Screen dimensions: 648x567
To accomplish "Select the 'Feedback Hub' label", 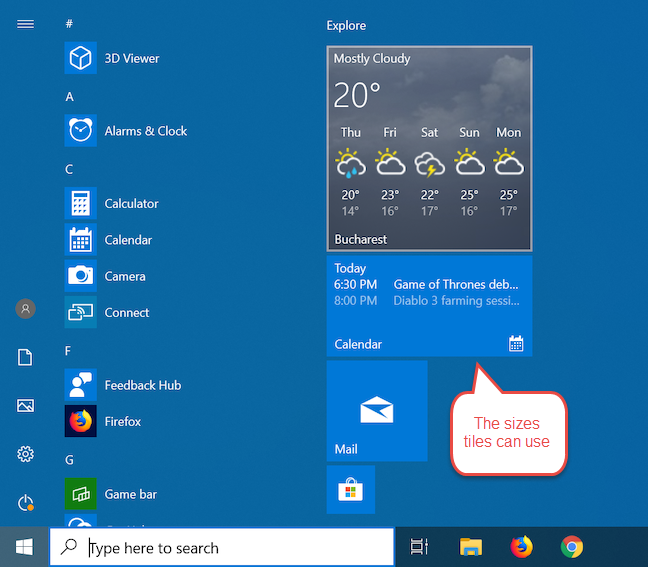I will coord(143,386).
